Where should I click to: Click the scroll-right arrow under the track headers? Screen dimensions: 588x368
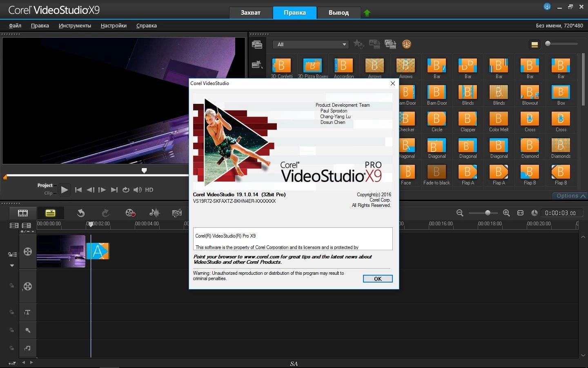coord(31,362)
